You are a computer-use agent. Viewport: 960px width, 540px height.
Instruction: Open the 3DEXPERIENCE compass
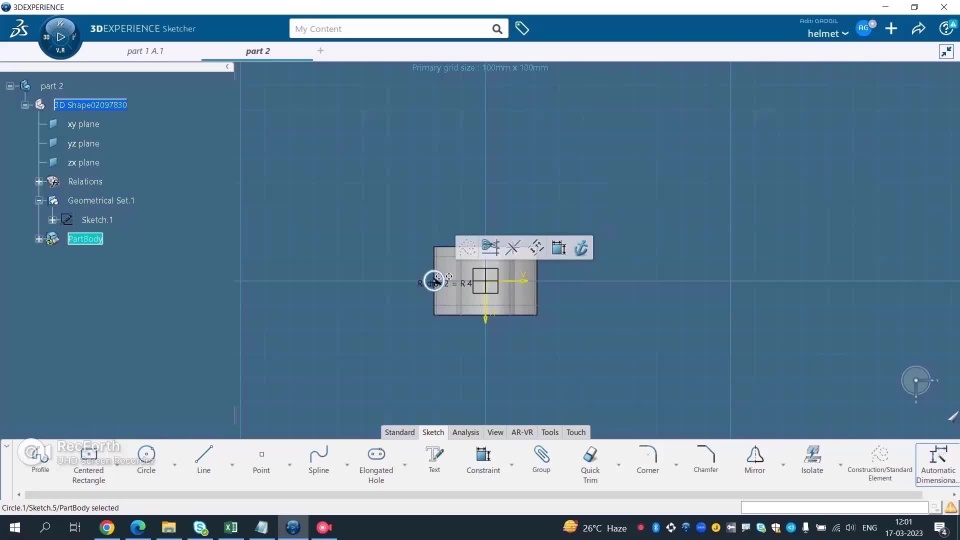(x=60, y=37)
